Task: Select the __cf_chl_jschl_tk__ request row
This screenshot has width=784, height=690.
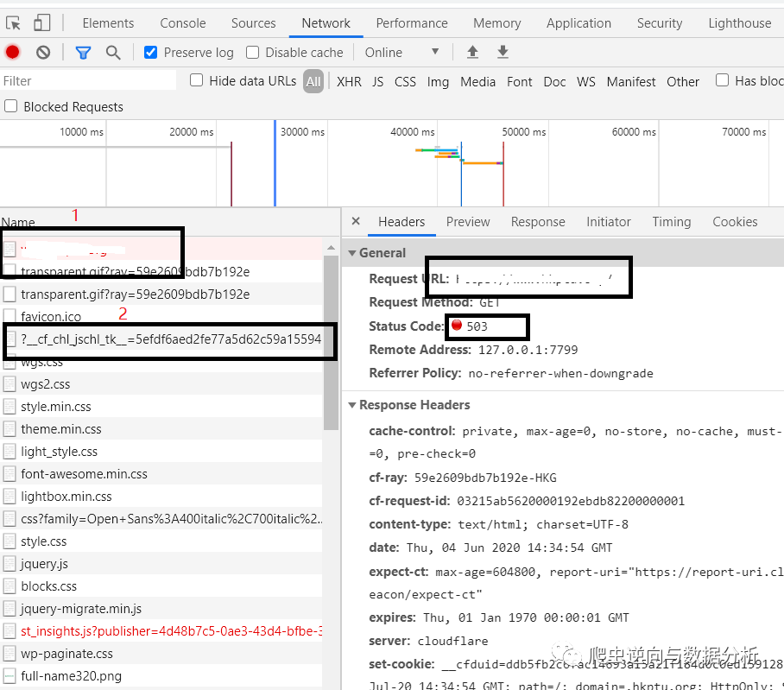Action: (x=161, y=339)
